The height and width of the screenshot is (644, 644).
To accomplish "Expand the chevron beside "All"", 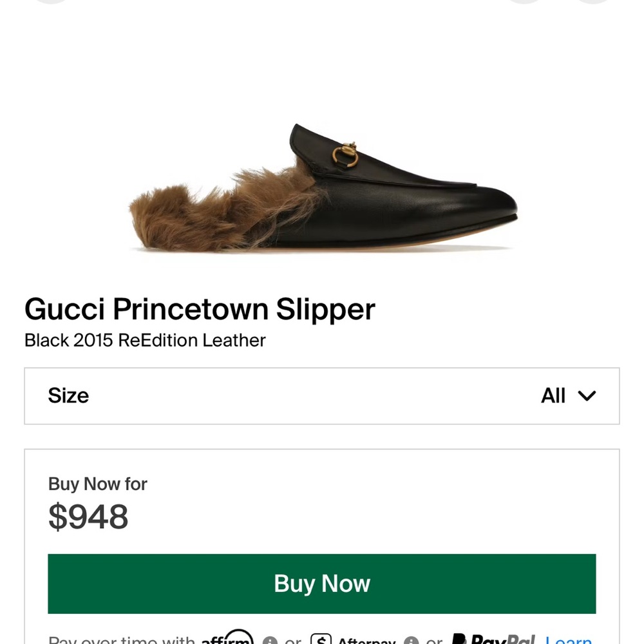I will coord(587,397).
